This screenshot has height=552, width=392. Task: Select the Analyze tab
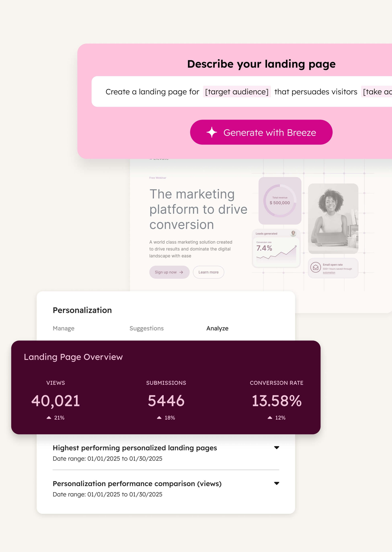click(217, 328)
